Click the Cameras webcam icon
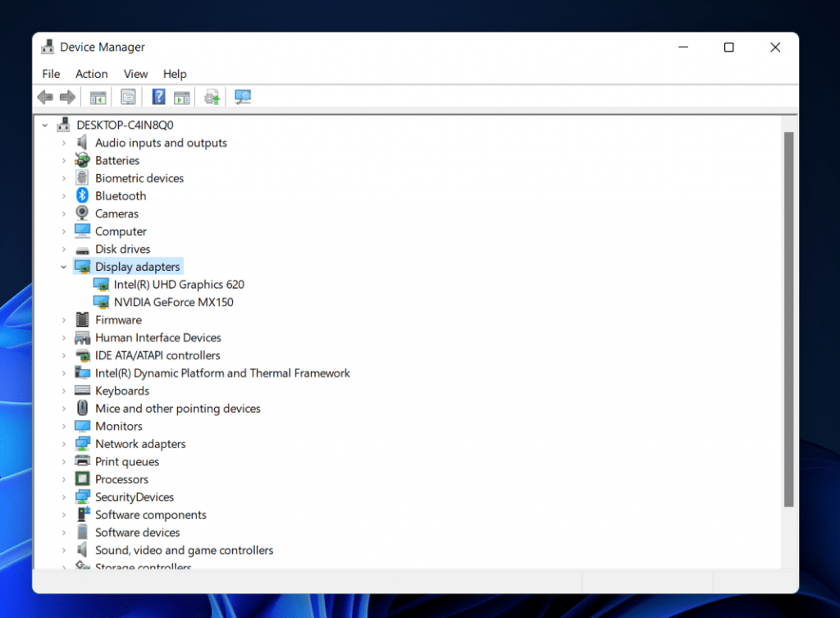840x618 pixels. [x=82, y=213]
